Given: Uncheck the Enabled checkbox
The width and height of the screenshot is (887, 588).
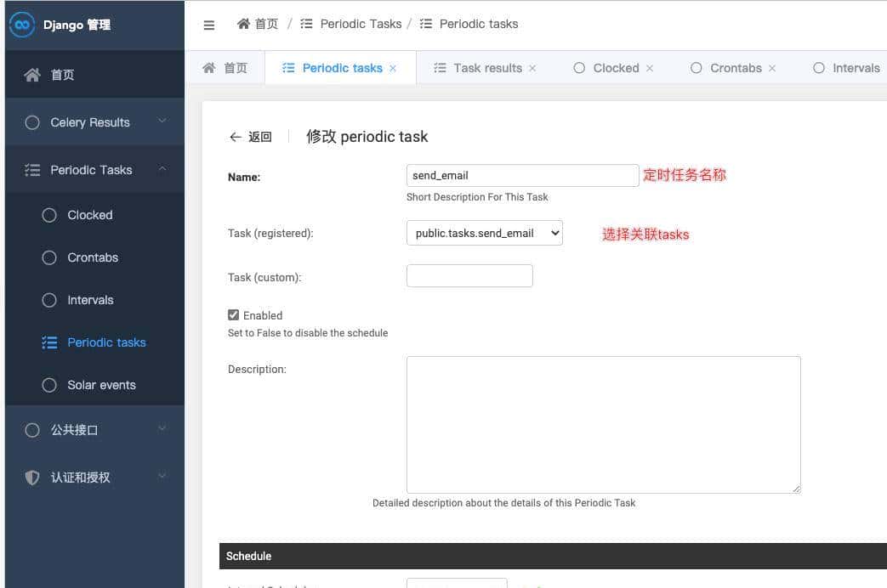Looking at the screenshot, I should click(x=233, y=314).
